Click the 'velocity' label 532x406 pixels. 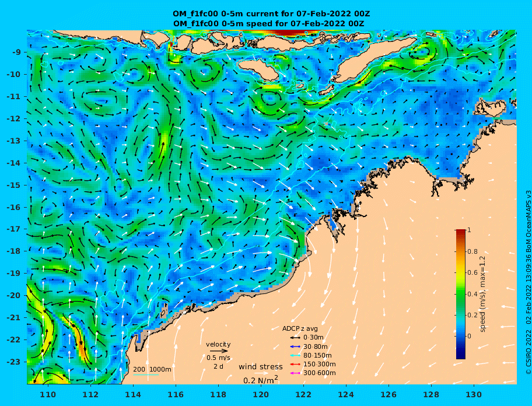218,344
